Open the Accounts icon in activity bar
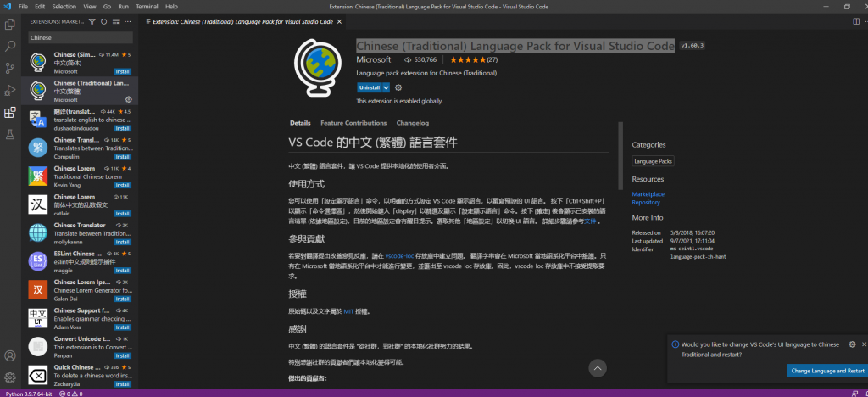The width and height of the screenshot is (868, 397). point(10,356)
